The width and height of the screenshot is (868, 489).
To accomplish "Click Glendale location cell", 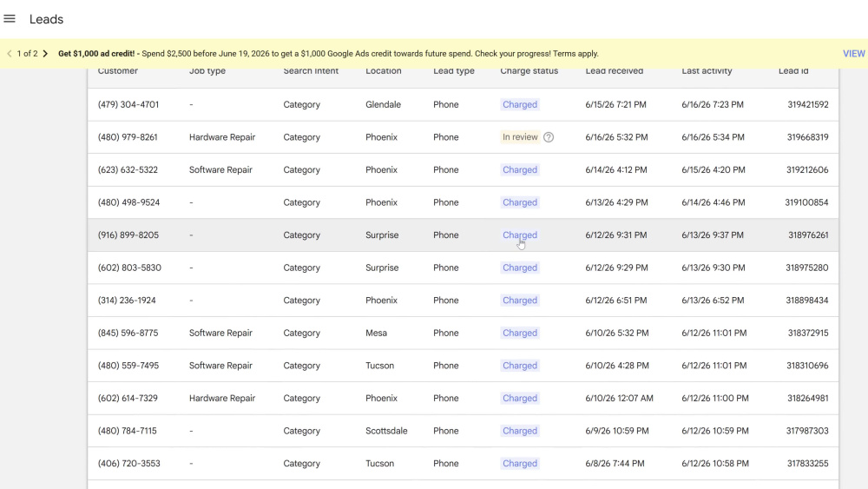I will (383, 105).
